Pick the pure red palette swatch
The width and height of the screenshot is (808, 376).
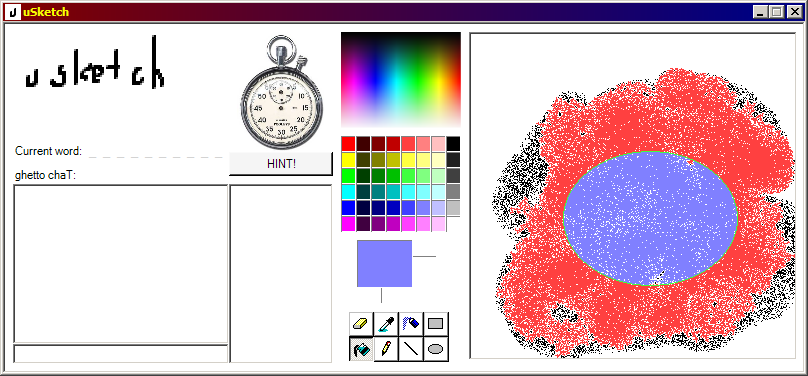tap(348, 144)
